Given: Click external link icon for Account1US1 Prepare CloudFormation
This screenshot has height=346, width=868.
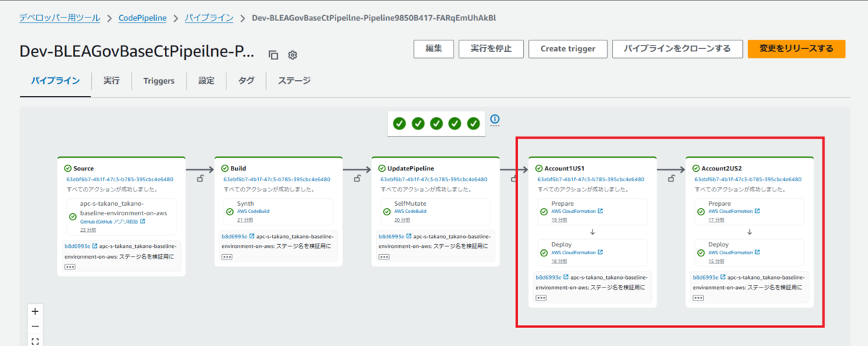Looking at the screenshot, I should click(600, 212).
